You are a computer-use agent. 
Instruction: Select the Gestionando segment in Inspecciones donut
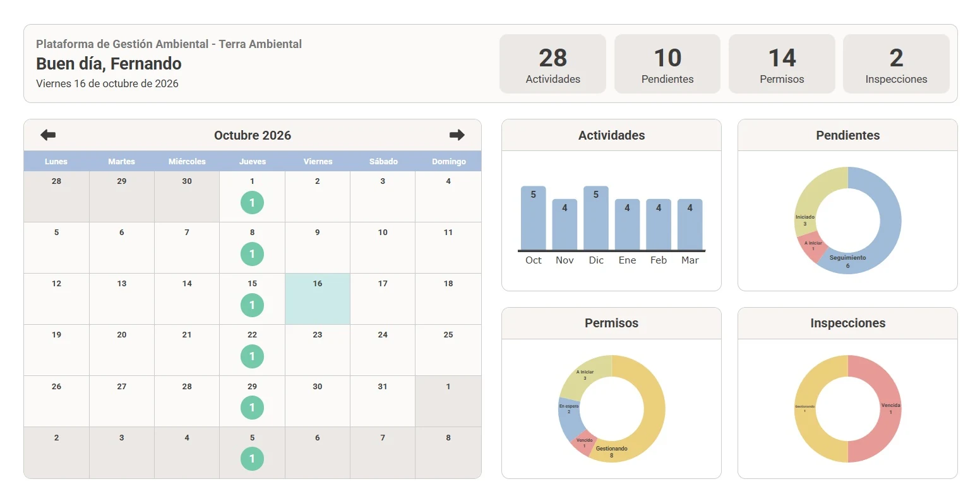tap(805, 409)
